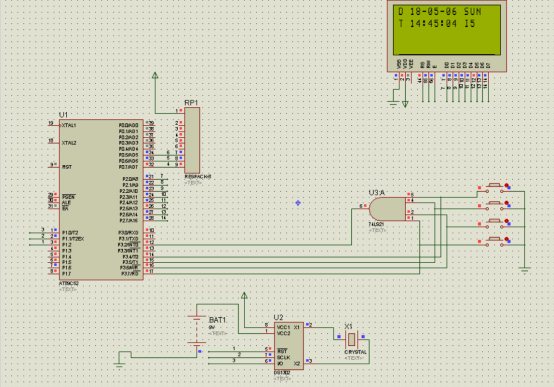Image resolution: width=554 pixels, height=387 pixels.
Task: Select the ground symbol left of the battery
Action: pos(119,365)
